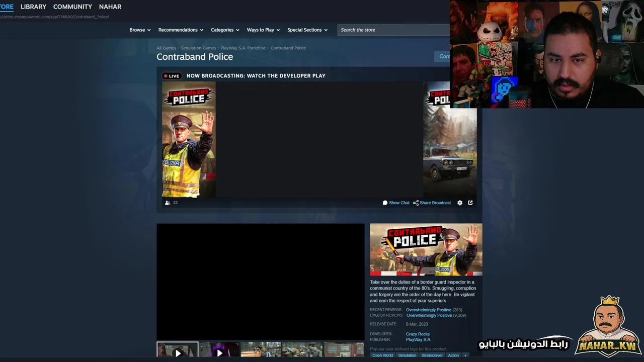Pop out the broadcast in new window
Viewport: 644px width, 362px height.
pyautogui.click(x=470, y=203)
